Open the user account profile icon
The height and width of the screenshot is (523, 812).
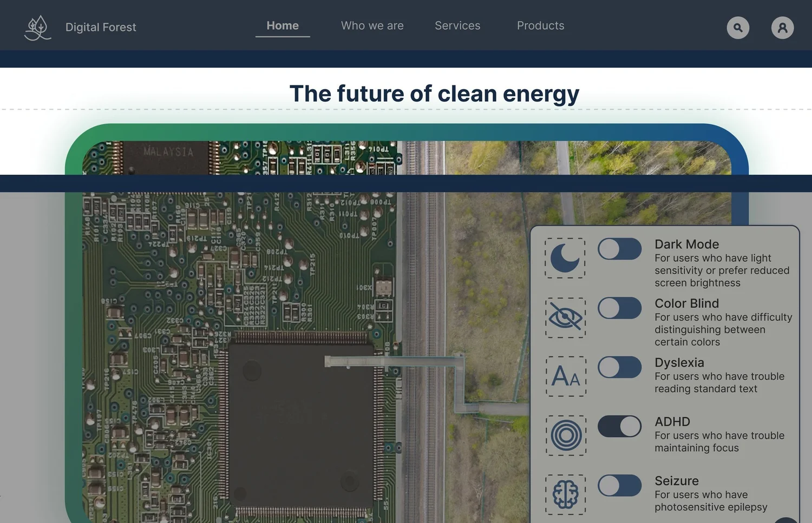click(782, 28)
